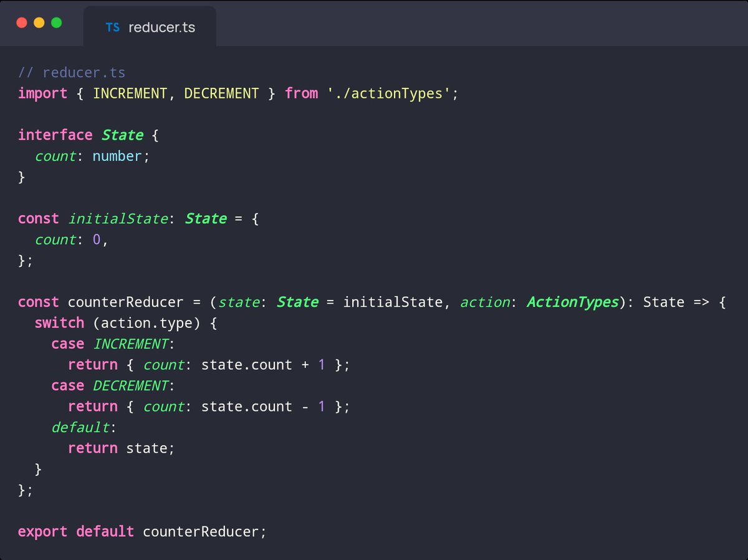Click 'switch' keyword

pos(59,323)
